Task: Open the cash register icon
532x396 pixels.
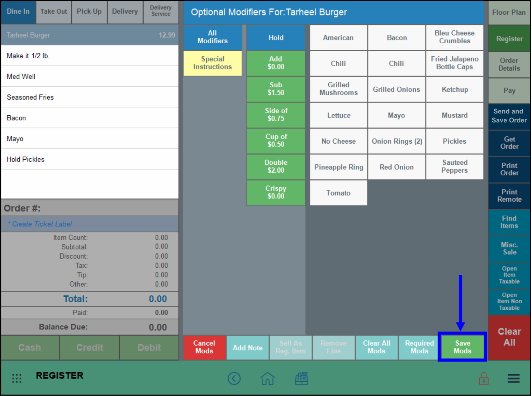Action: [301, 378]
